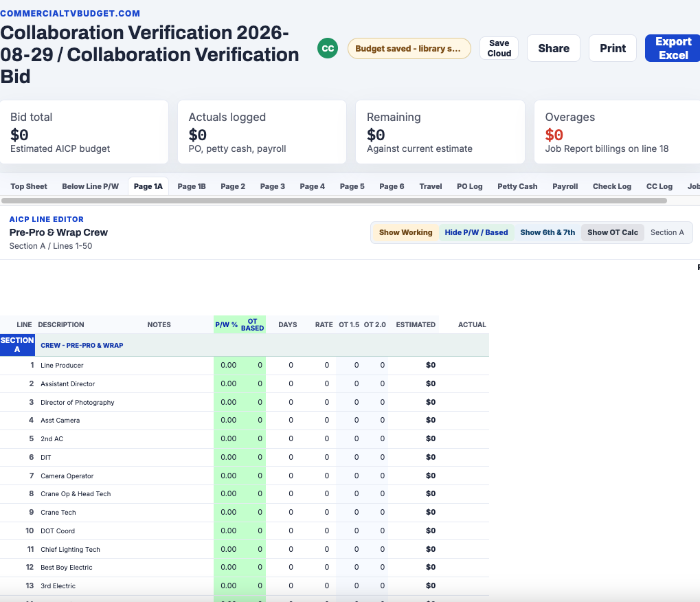Click the Overages summary card
The height and width of the screenshot is (602, 700).
pyautogui.click(x=617, y=132)
